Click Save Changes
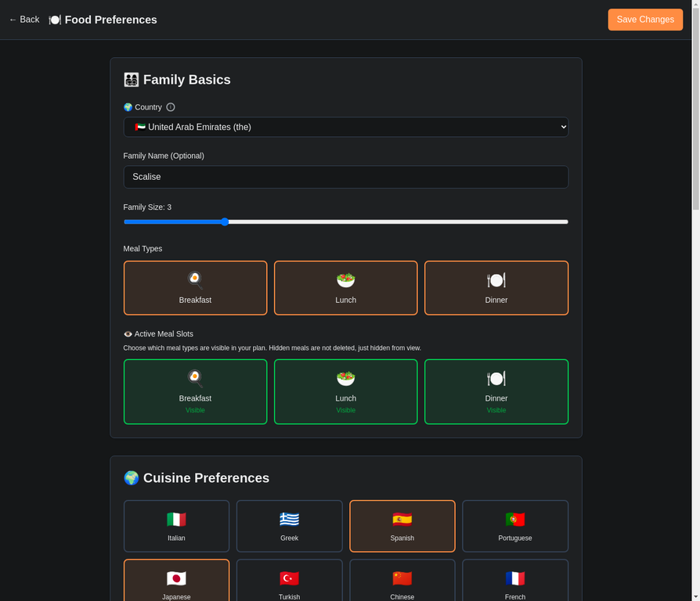The width and height of the screenshot is (700, 601). tap(645, 20)
